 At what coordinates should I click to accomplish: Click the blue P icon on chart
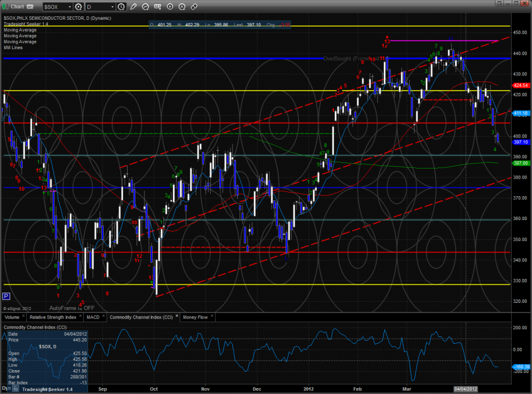click(x=6, y=296)
